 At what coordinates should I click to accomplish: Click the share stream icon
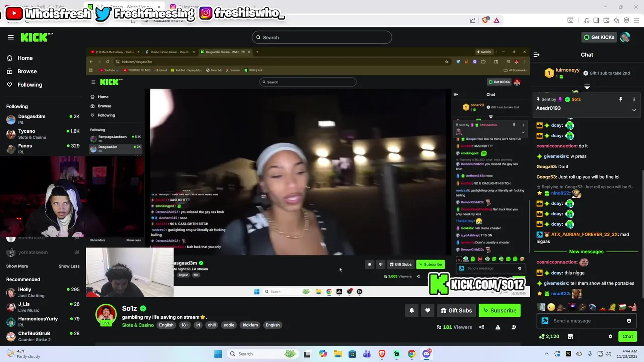pyautogui.click(x=481, y=327)
